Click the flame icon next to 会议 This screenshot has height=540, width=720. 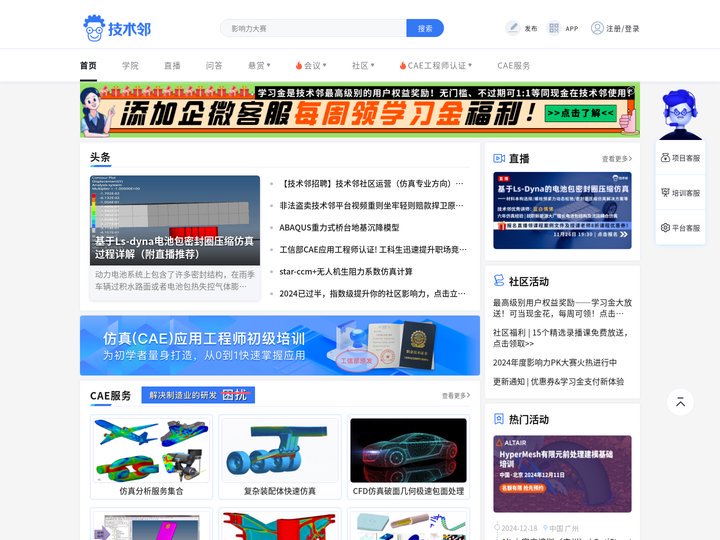tap(298, 66)
